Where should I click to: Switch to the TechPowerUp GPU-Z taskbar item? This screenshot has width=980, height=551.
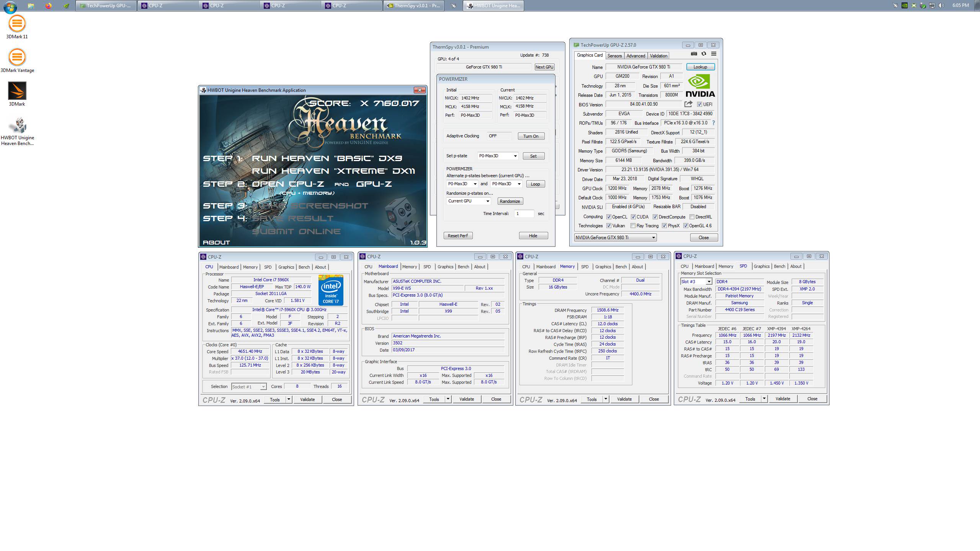[x=106, y=6]
